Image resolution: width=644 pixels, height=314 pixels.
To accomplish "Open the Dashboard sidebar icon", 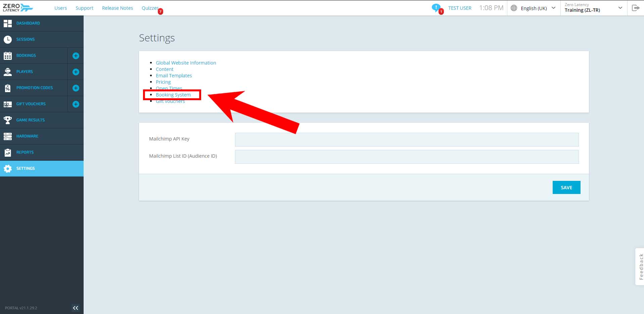I will click(x=8, y=23).
